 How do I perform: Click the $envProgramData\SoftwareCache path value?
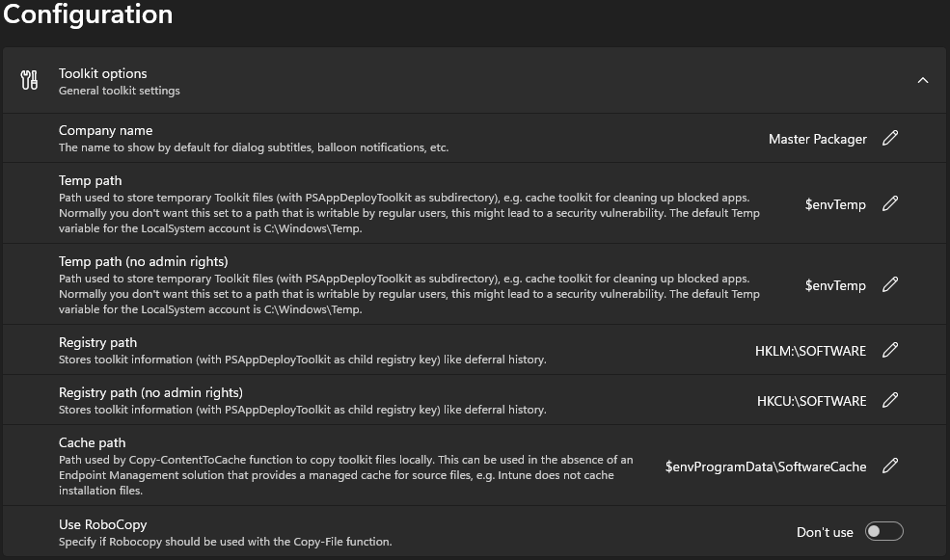click(x=767, y=466)
